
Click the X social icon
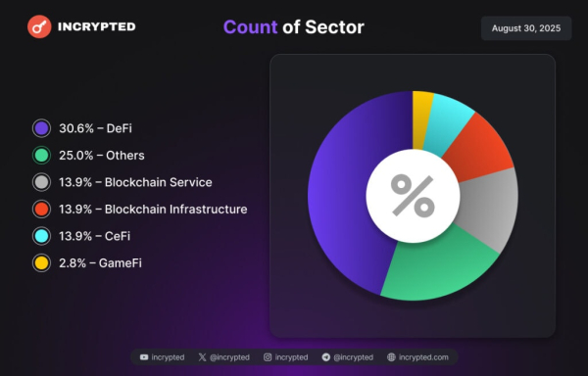click(202, 357)
